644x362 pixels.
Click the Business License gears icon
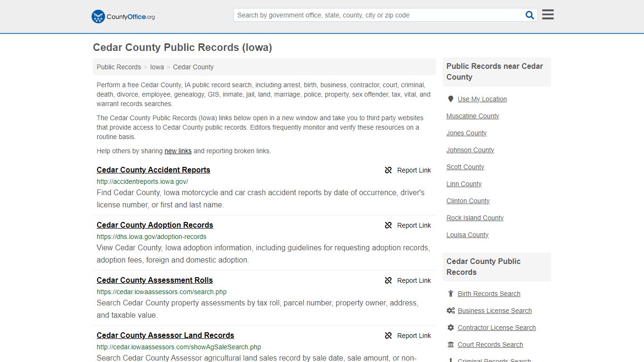[451, 311]
